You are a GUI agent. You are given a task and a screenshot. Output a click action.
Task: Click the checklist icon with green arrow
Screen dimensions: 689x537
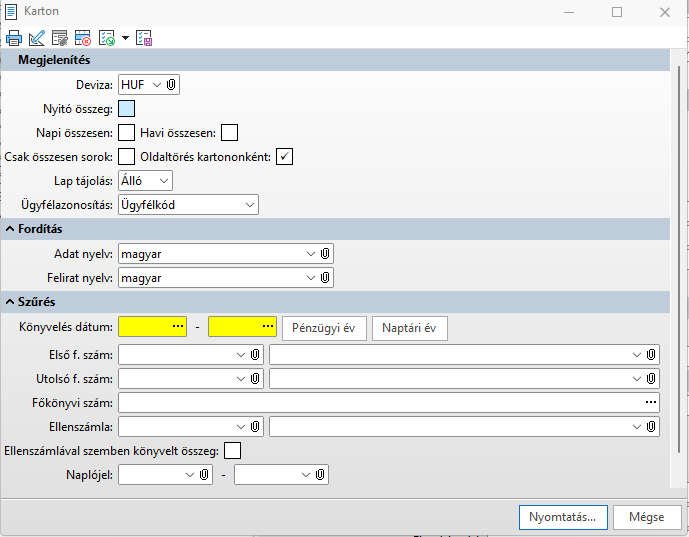click(x=107, y=38)
